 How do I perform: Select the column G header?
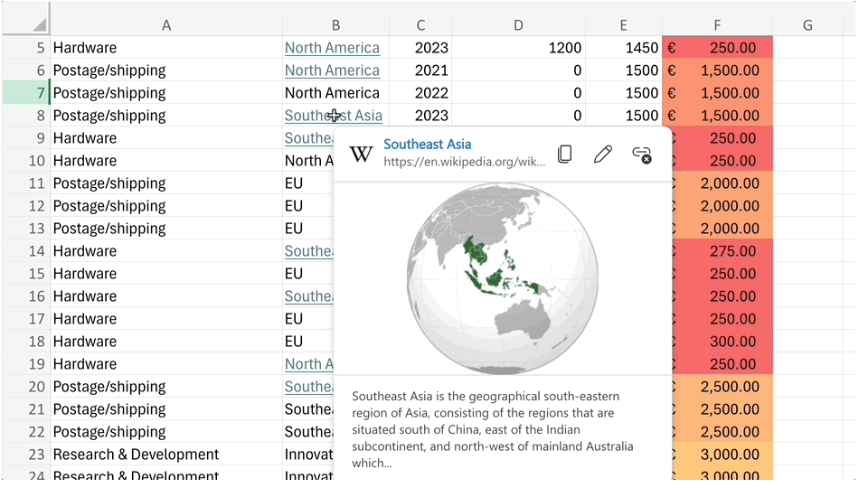click(807, 25)
